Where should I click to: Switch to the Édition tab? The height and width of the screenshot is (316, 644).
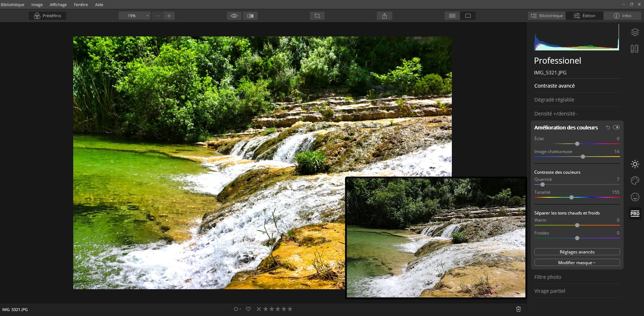[584, 16]
